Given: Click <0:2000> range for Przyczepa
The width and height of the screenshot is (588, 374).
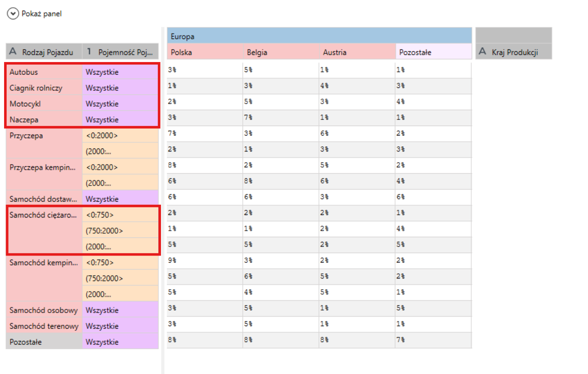Looking at the screenshot, I should [x=120, y=135].
